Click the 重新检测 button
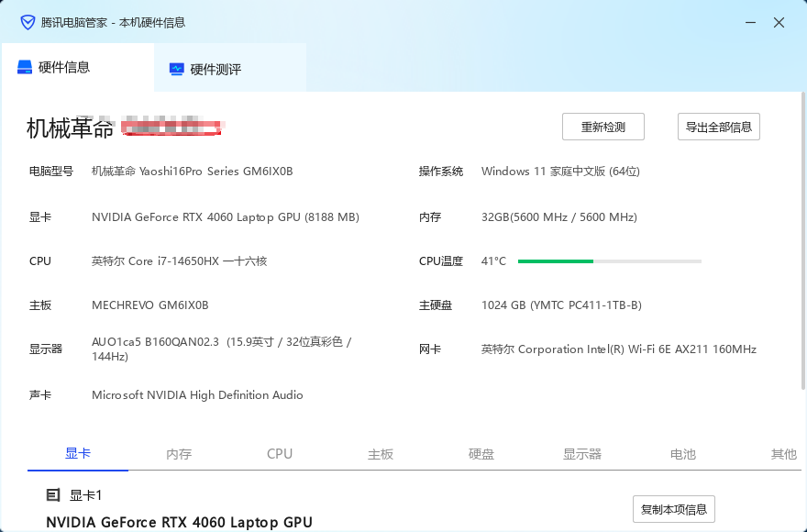 tap(603, 127)
